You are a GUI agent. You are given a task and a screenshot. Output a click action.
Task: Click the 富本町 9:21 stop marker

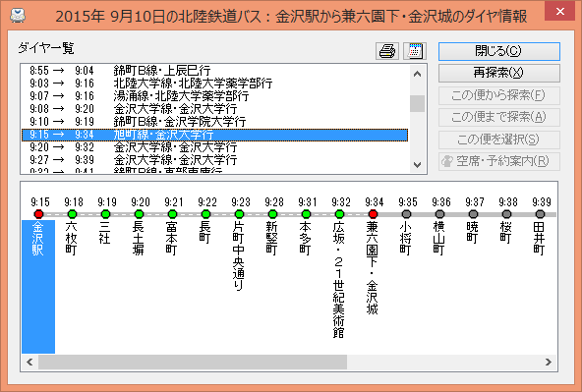click(x=172, y=214)
